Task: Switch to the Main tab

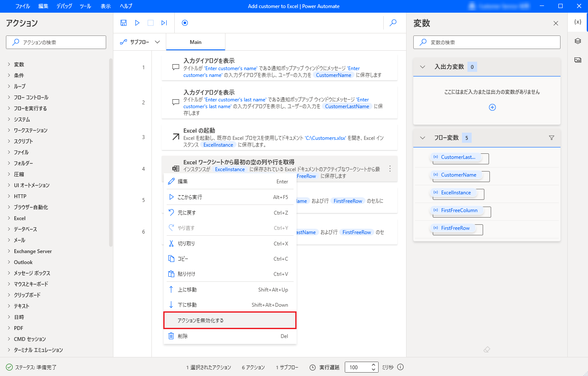Action: pyautogui.click(x=195, y=42)
